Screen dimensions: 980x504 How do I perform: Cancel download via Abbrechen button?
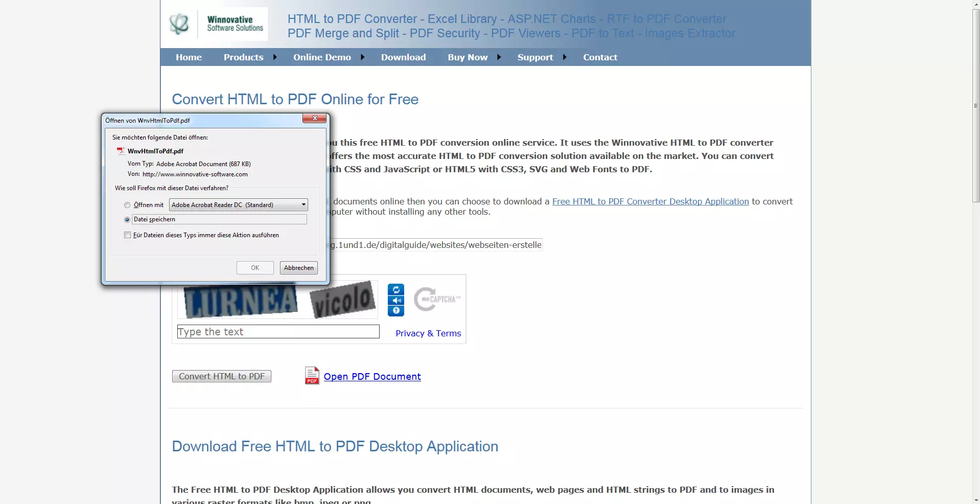[x=299, y=268]
